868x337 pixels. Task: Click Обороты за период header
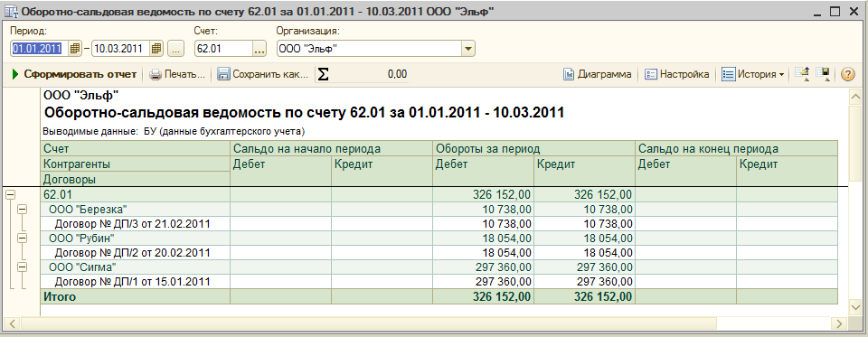[x=533, y=149]
